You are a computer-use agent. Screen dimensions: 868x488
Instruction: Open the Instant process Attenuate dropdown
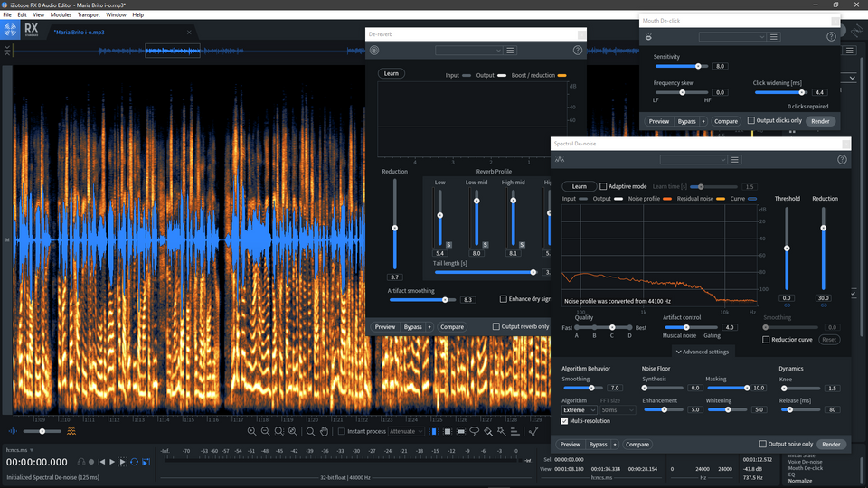coord(407,431)
